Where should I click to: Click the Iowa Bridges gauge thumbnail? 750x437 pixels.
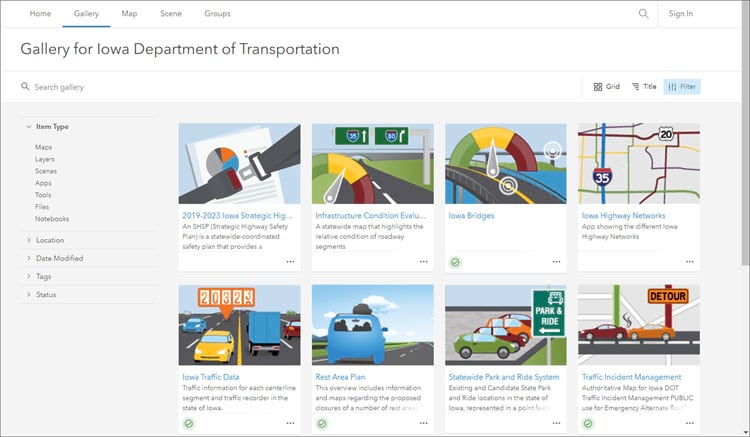[x=506, y=164]
